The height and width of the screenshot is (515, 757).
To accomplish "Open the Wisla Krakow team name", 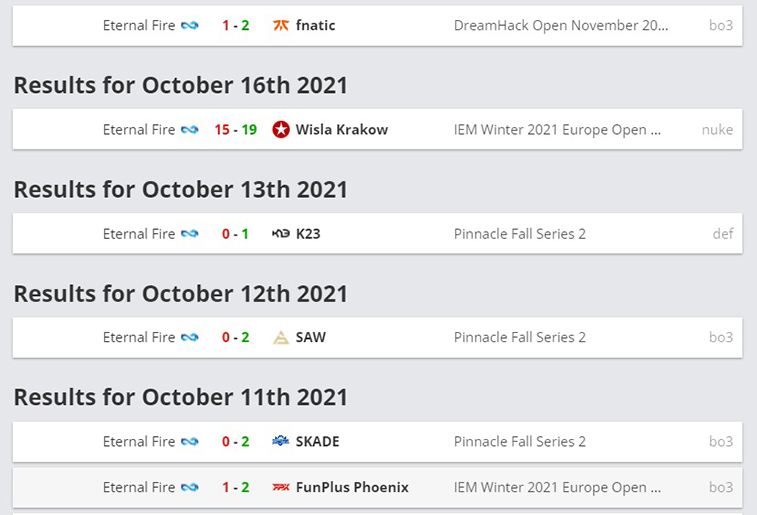I will pos(342,129).
